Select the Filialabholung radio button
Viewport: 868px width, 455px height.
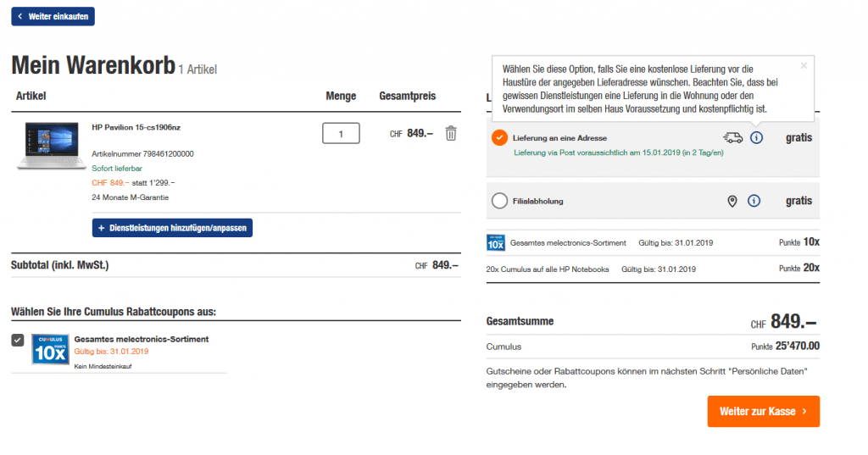pyautogui.click(x=499, y=201)
